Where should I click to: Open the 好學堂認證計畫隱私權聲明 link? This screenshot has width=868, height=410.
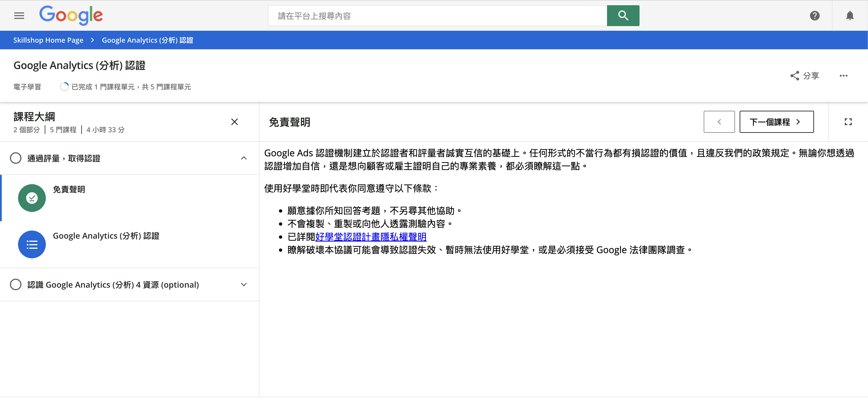tap(371, 237)
